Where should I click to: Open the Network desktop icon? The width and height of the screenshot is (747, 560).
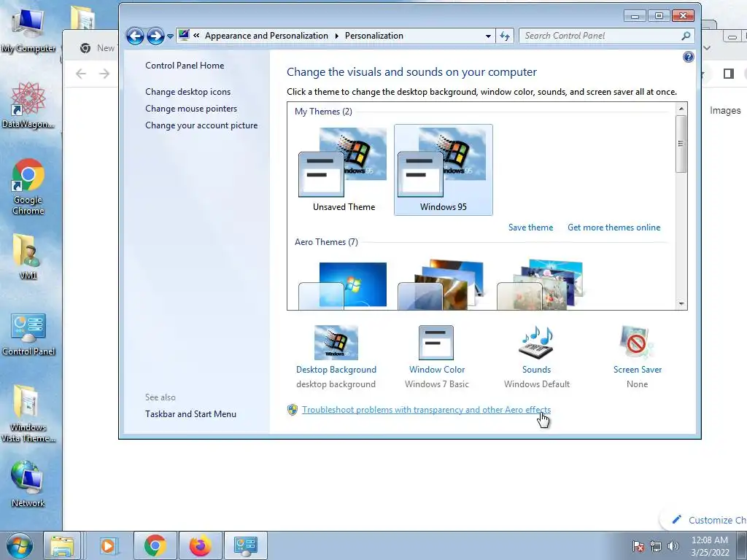(28, 484)
